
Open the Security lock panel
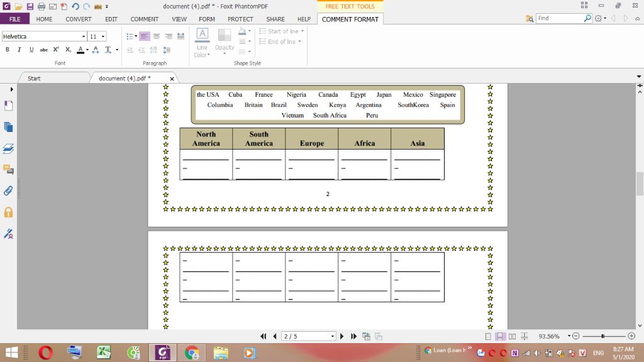(8, 212)
